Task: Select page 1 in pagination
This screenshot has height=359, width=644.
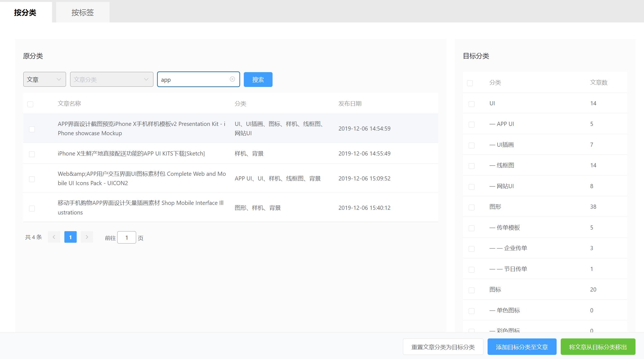Action: (x=70, y=237)
